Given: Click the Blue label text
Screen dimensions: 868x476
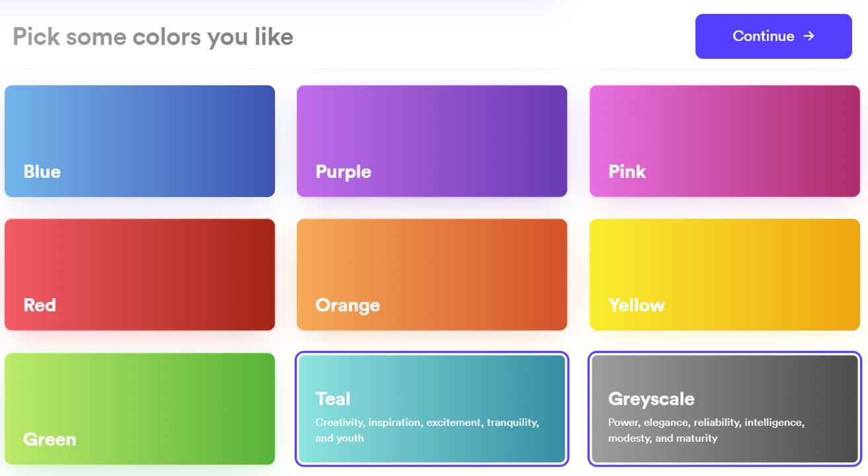Looking at the screenshot, I should (42, 172).
